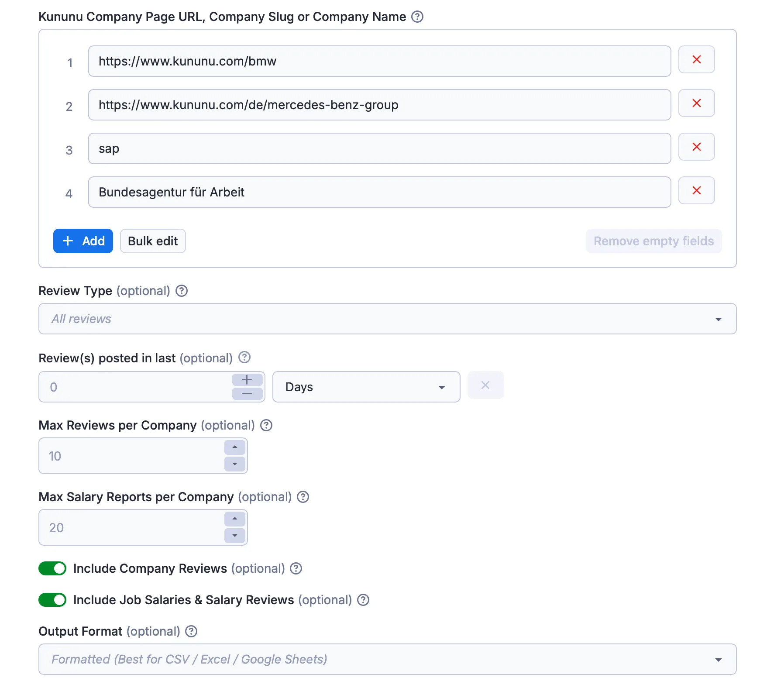Open help for Include Company Reviews

296,568
